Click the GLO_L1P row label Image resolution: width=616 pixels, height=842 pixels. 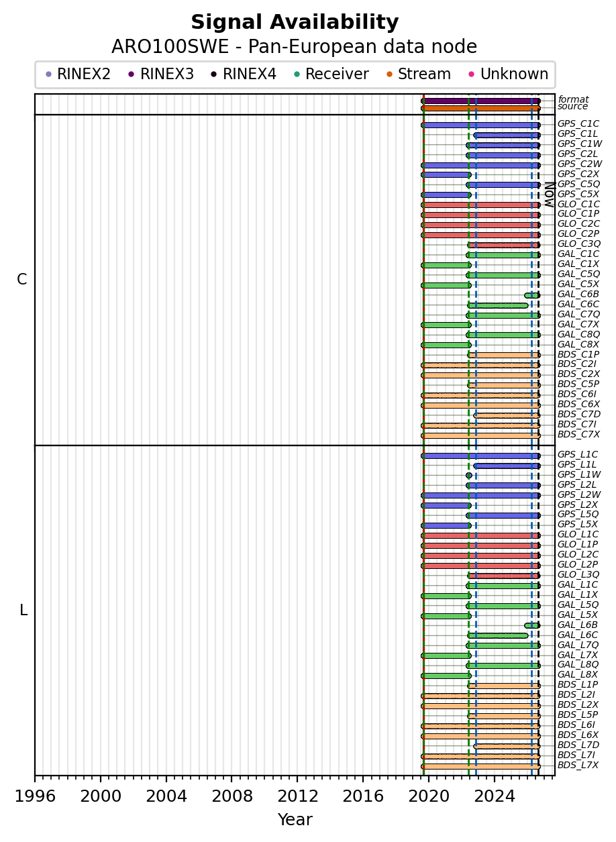[x=578, y=544]
